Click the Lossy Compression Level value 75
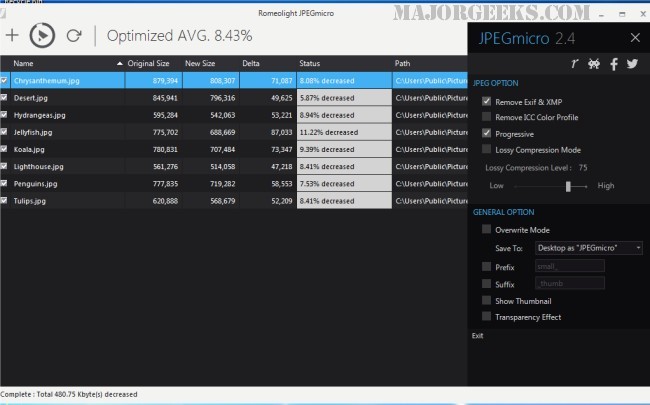The height and width of the screenshot is (405, 650). coord(583,167)
